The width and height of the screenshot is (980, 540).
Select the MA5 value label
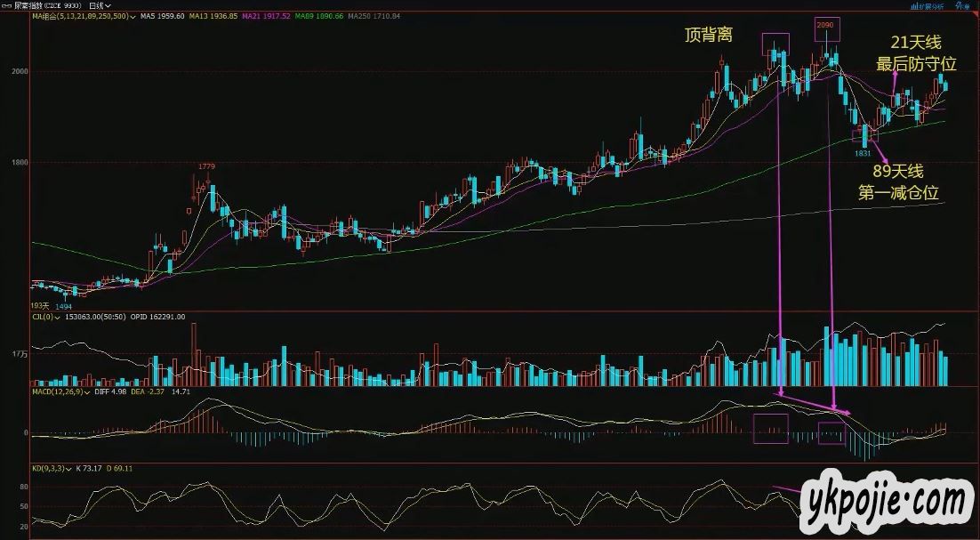click(160, 17)
